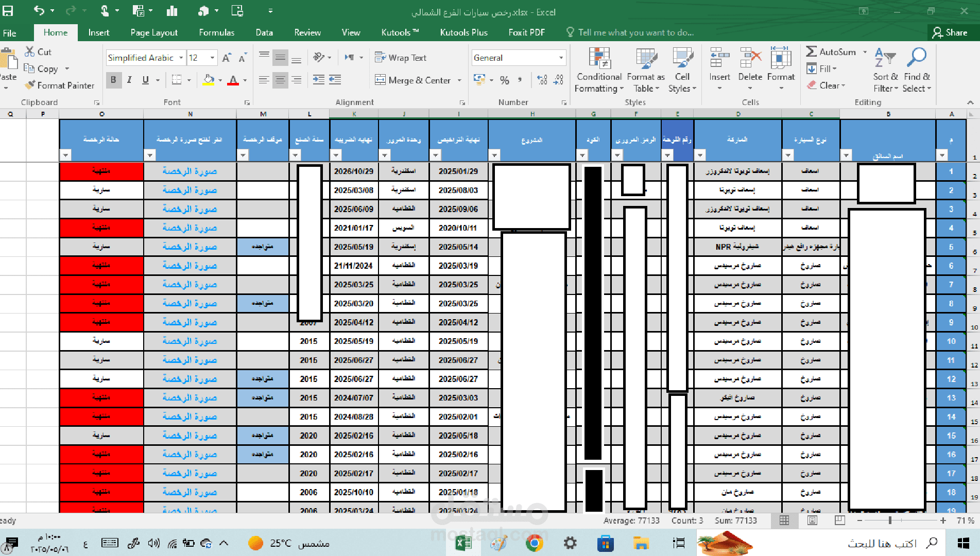980x556 pixels.
Task: Toggle Wrap Text
Action: point(401,58)
